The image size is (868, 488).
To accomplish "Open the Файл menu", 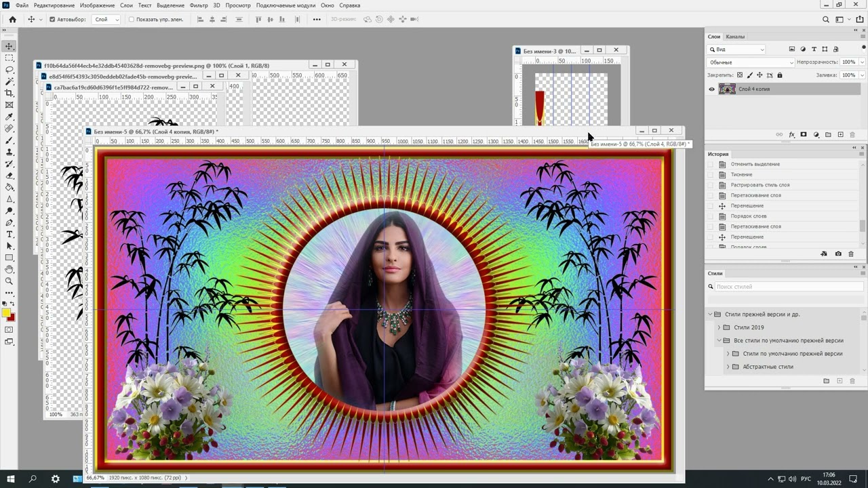I will click(x=22, y=5).
